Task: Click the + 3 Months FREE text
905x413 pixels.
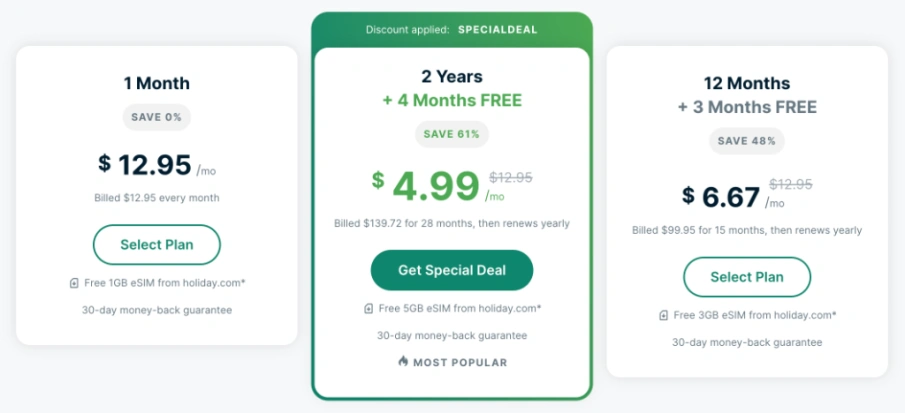Action: [747, 107]
